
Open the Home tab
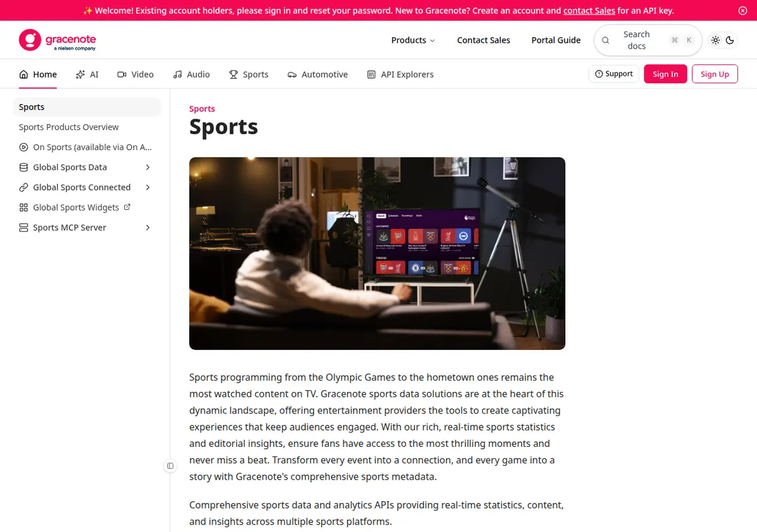point(38,74)
